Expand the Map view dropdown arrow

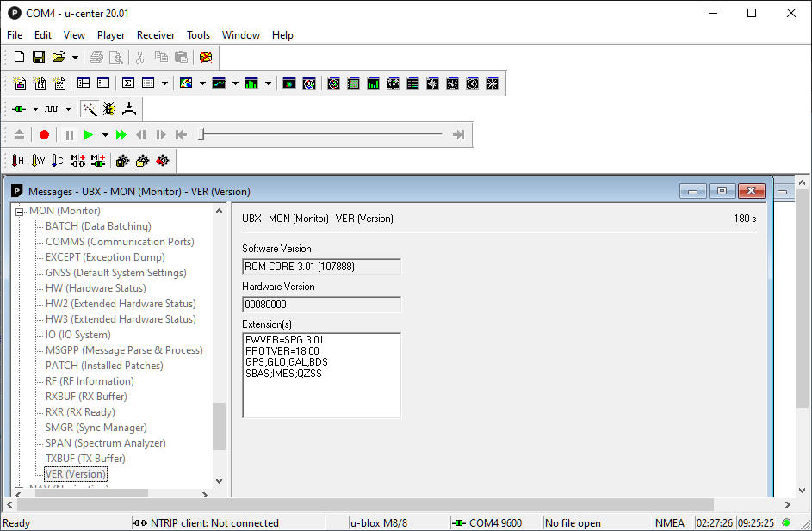202,83
